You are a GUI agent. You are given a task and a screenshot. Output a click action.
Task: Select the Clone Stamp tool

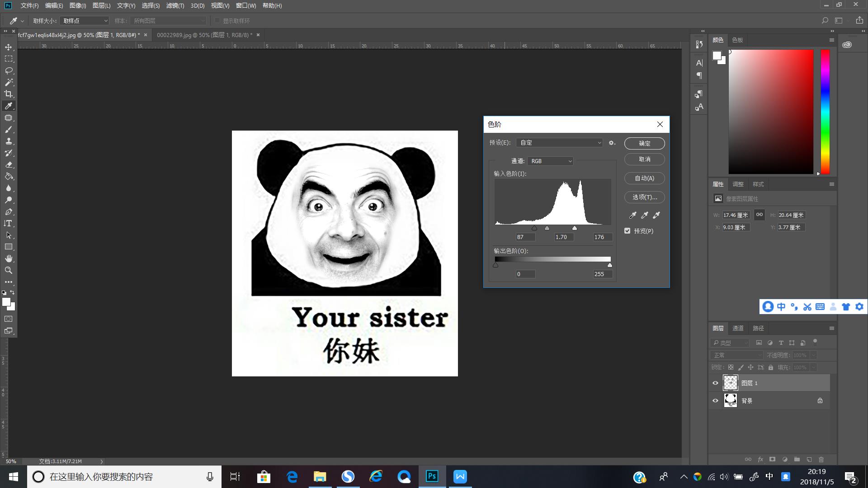(9, 141)
